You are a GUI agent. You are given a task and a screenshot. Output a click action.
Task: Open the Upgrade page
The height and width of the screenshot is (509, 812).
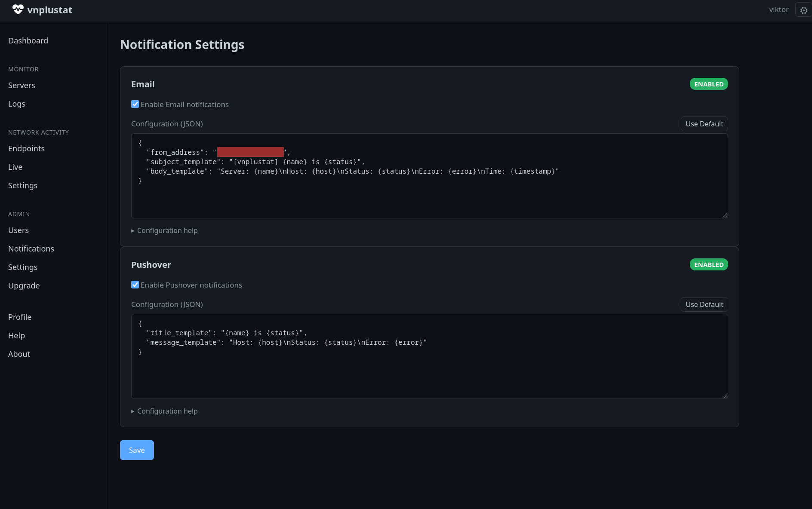24,285
